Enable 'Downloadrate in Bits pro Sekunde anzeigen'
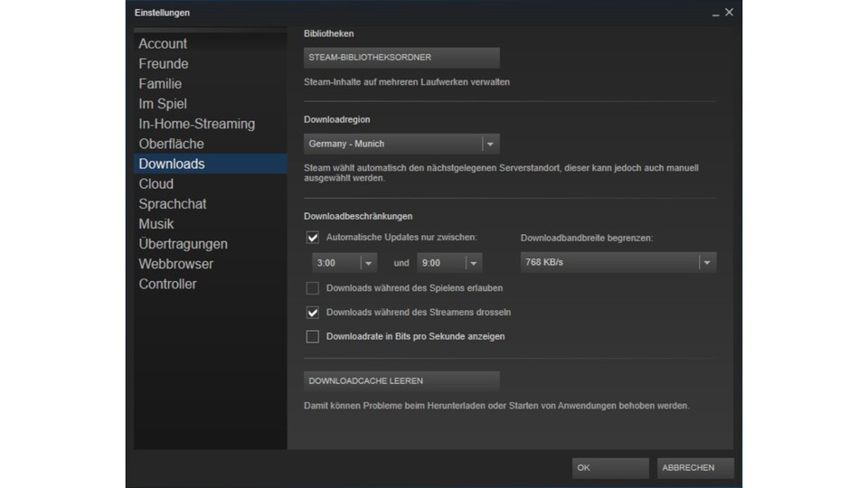The width and height of the screenshot is (868, 488). pyautogui.click(x=313, y=337)
